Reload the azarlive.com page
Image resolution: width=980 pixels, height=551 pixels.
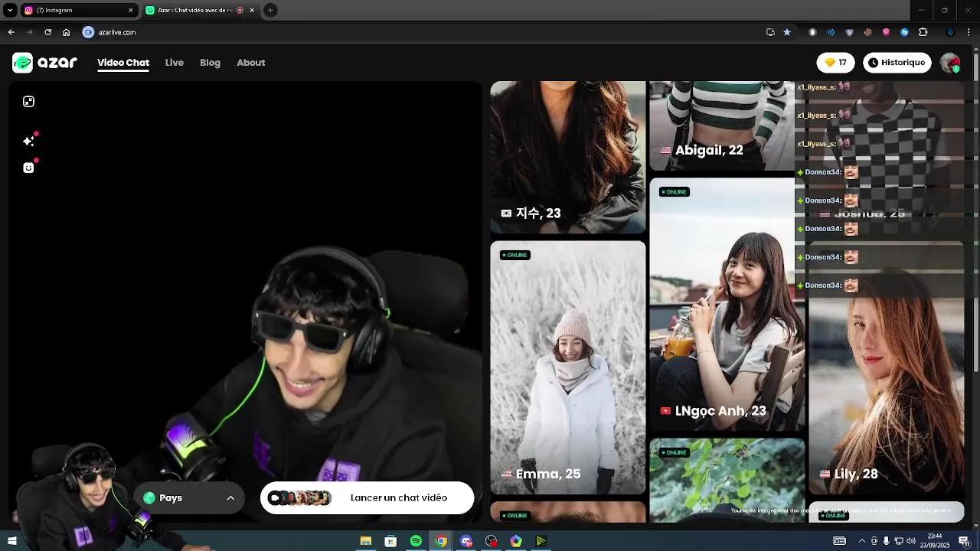point(47,32)
